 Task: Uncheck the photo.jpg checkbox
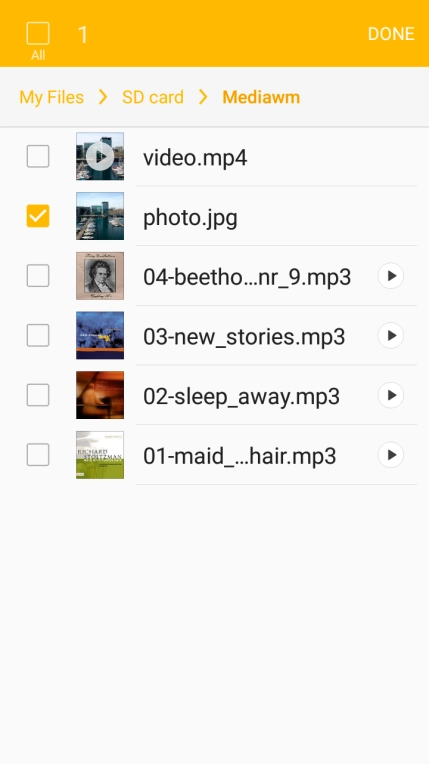click(38, 216)
